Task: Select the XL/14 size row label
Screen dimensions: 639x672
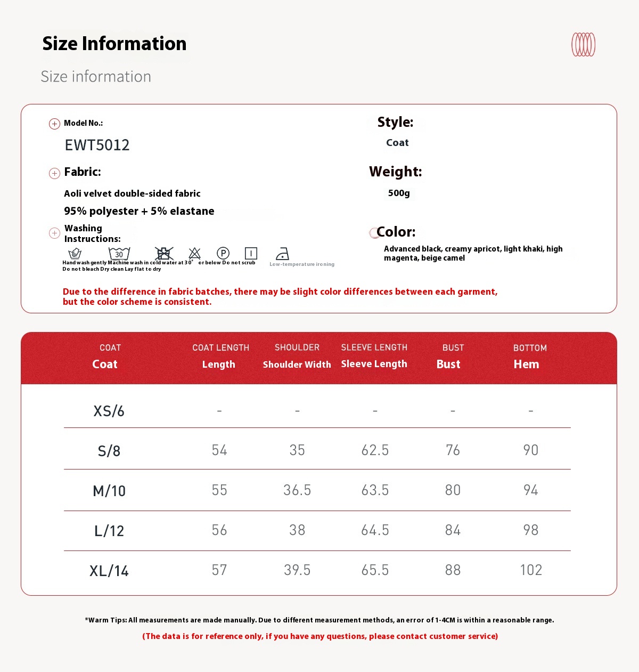Action: 109,571
